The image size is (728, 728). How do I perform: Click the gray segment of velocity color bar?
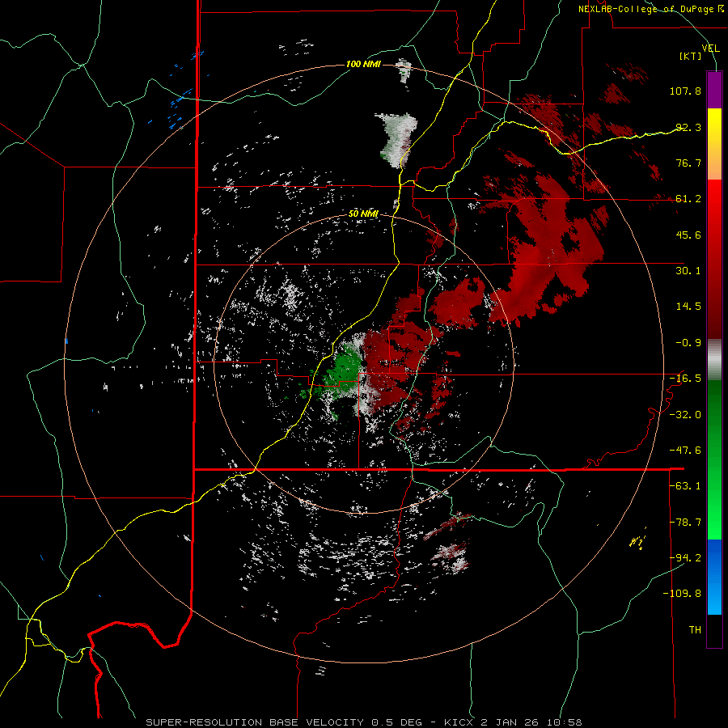pos(714,359)
